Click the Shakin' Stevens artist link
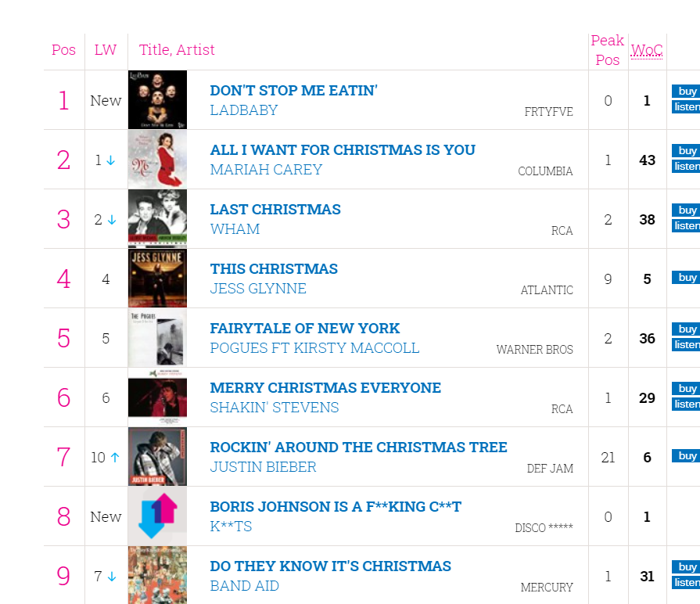Viewport: 700px width, 604px height. click(274, 408)
